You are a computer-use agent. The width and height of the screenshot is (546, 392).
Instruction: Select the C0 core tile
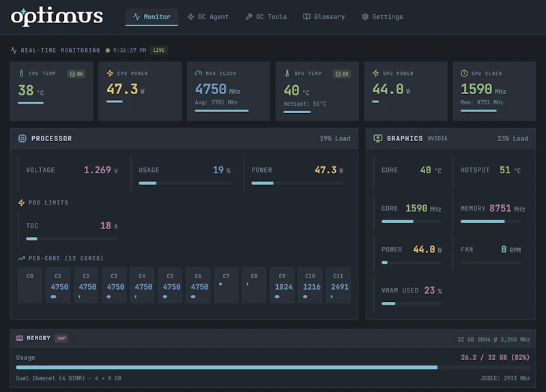pyautogui.click(x=30, y=285)
